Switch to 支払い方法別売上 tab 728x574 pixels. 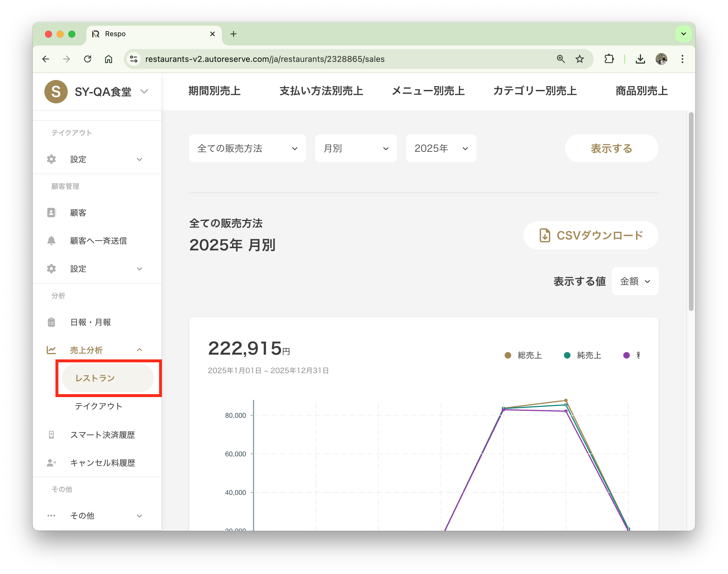[321, 91]
